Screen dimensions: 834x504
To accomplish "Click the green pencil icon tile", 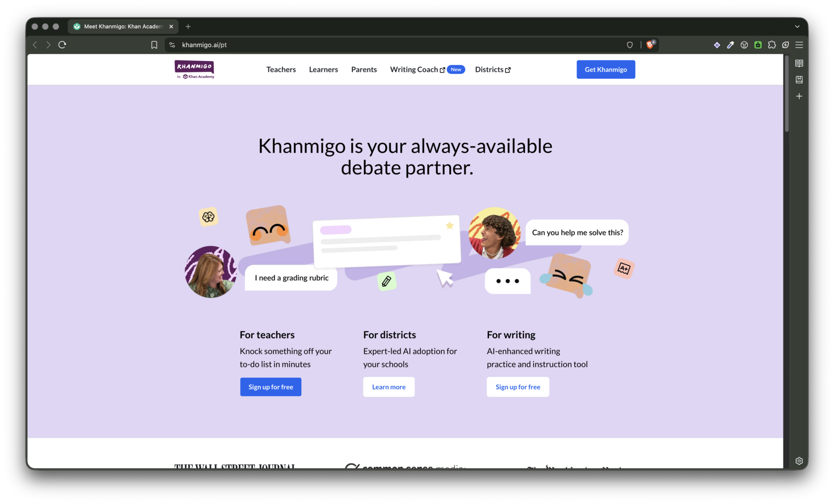I will pos(386,281).
